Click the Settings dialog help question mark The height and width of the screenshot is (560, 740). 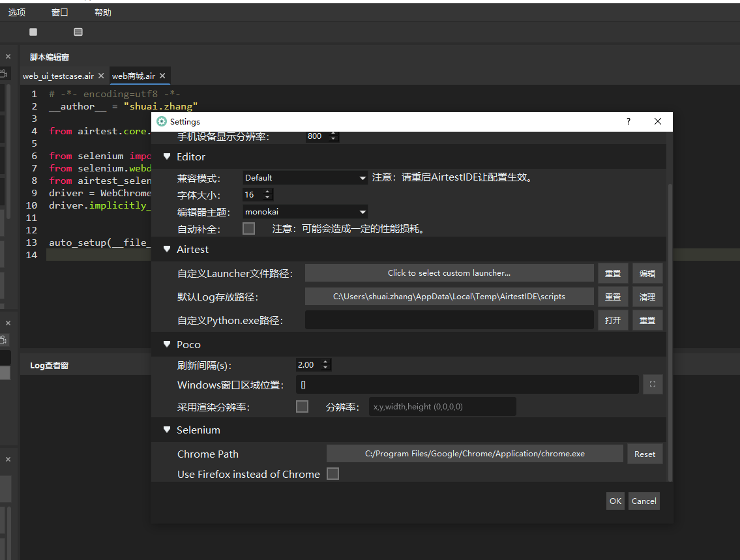coord(629,121)
